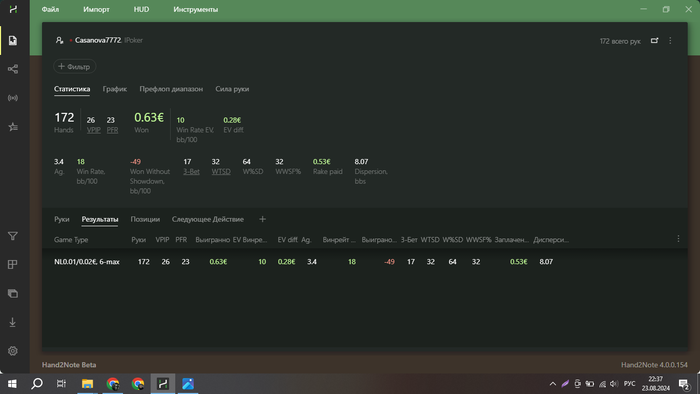700x394 pixels.
Task: Click the 172 всего рук label
Action: click(x=620, y=41)
